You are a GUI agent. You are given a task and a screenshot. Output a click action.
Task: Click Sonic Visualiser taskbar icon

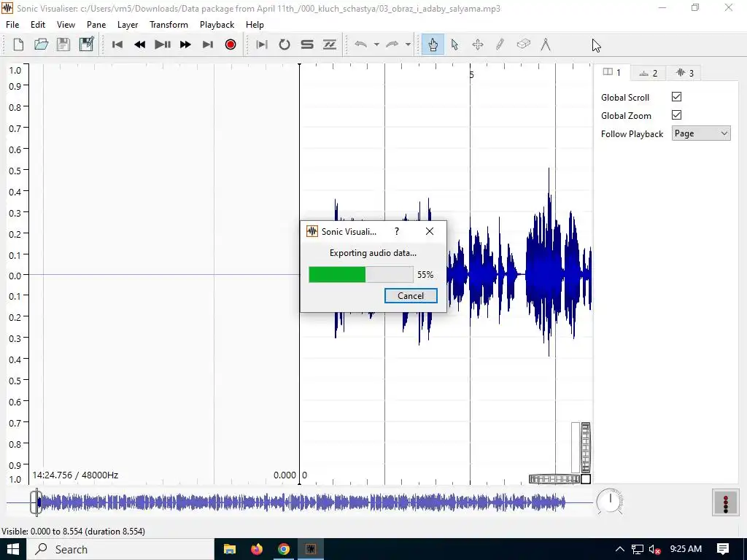point(311,549)
